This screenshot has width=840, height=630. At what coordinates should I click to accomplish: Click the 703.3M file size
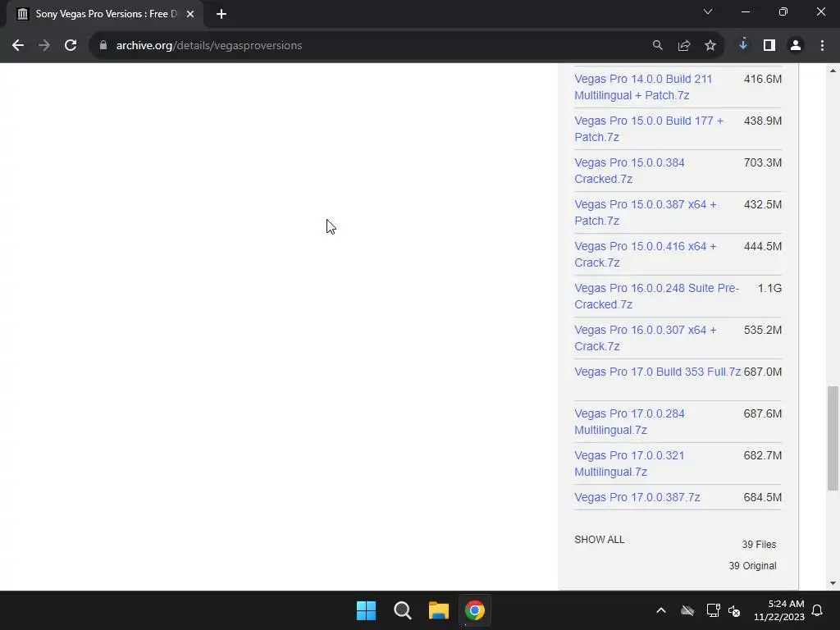click(x=762, y=163)
